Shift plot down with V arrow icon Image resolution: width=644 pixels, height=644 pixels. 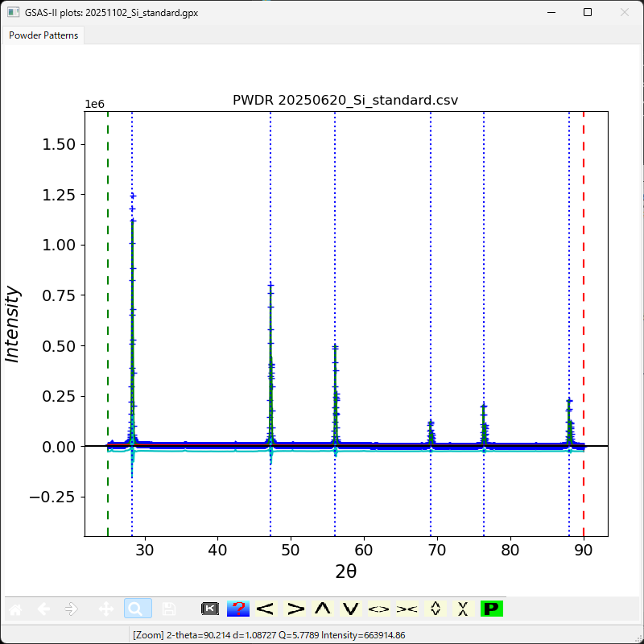[350, 609]
